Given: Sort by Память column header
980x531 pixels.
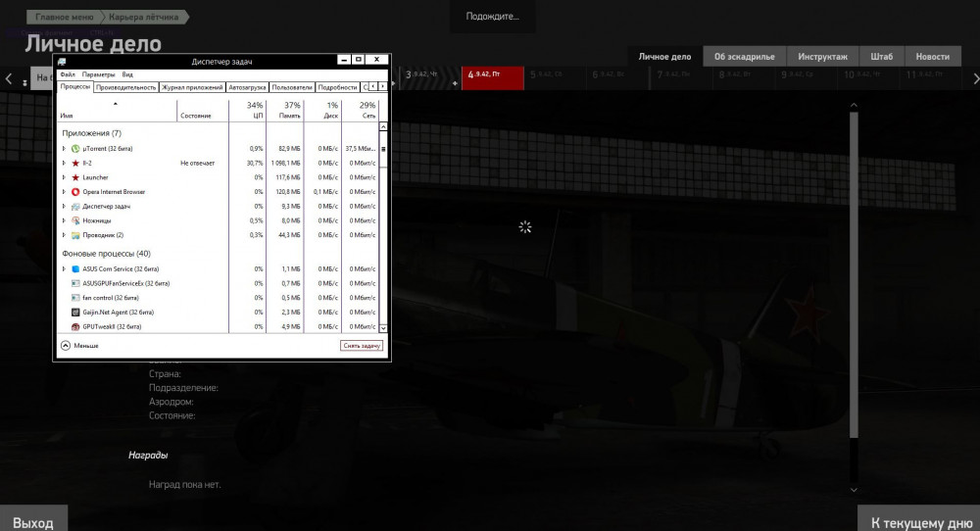Looking at the screenshot, I should pos(285,110).
